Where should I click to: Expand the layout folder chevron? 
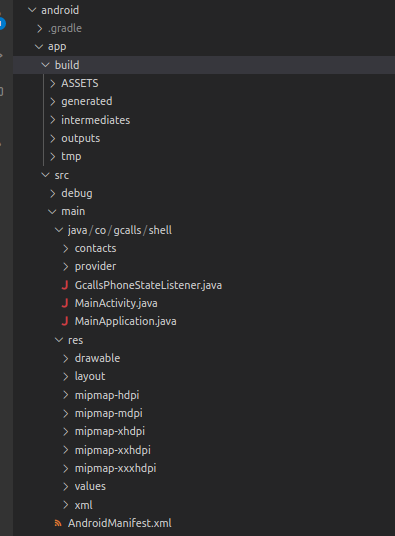click(66, 376)
